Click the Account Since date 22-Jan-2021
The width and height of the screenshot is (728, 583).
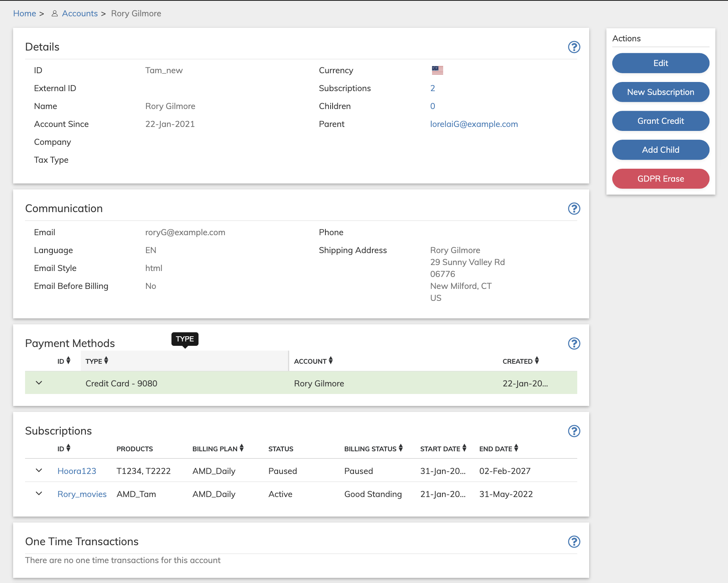coord(170,124)
